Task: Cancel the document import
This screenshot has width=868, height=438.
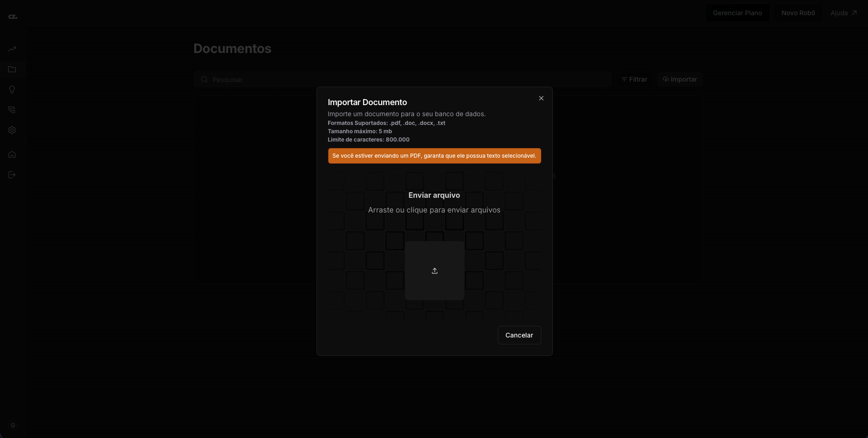Action: (x=519, y=335)
